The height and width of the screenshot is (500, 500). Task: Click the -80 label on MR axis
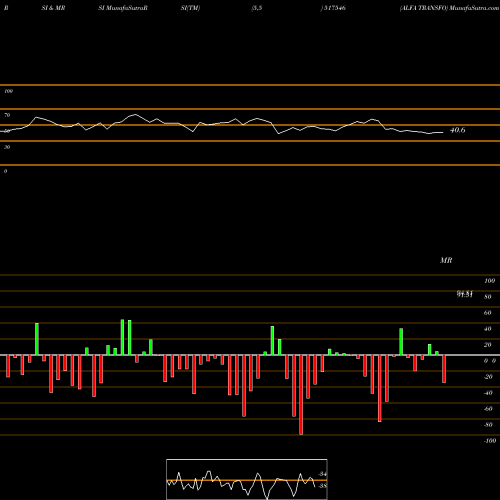click(x=488, y=425)
